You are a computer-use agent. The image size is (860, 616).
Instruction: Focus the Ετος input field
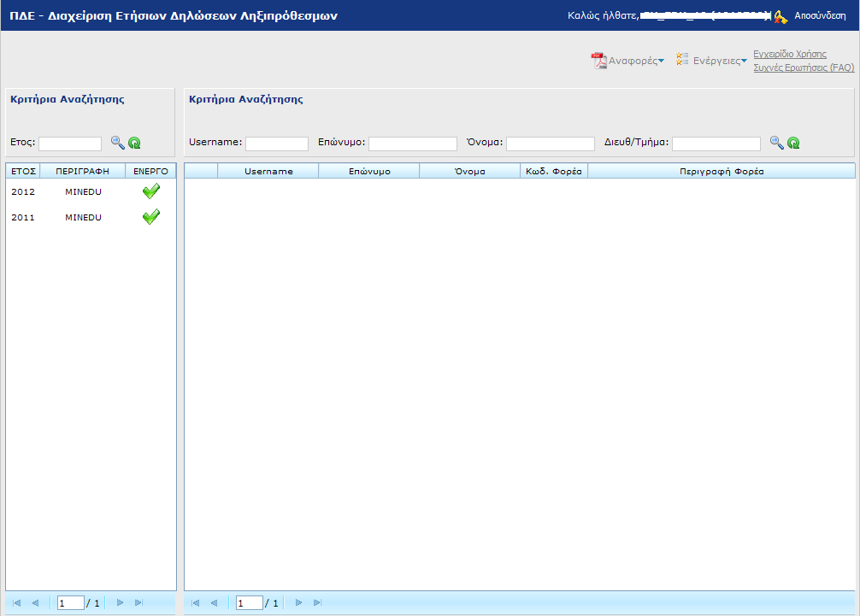click(x=70, y=144)
